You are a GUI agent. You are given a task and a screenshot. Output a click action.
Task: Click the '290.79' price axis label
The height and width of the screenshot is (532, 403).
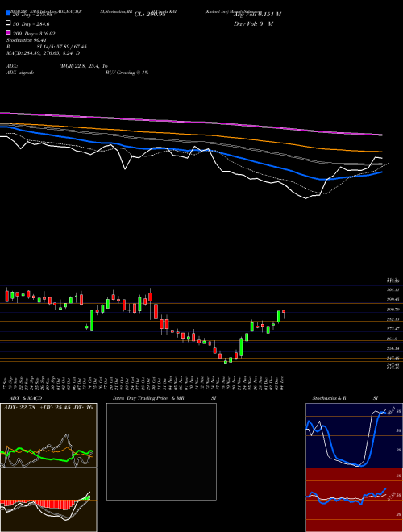(x=394, y=310)
